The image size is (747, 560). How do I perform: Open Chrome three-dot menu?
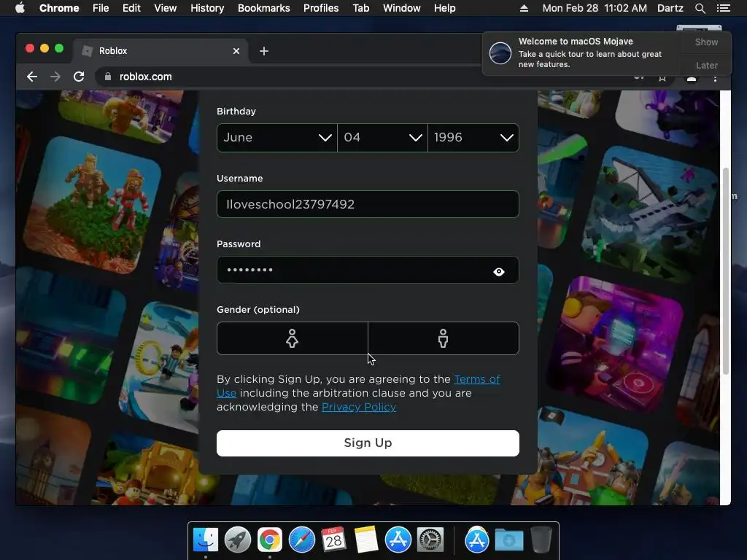pos(715,79)
